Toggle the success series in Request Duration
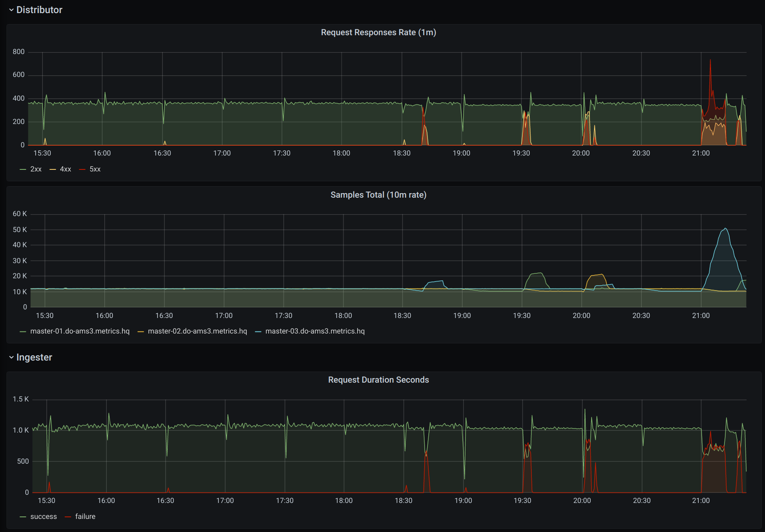Viewport: 765px width, 532px height. click(x=44, y=516)
